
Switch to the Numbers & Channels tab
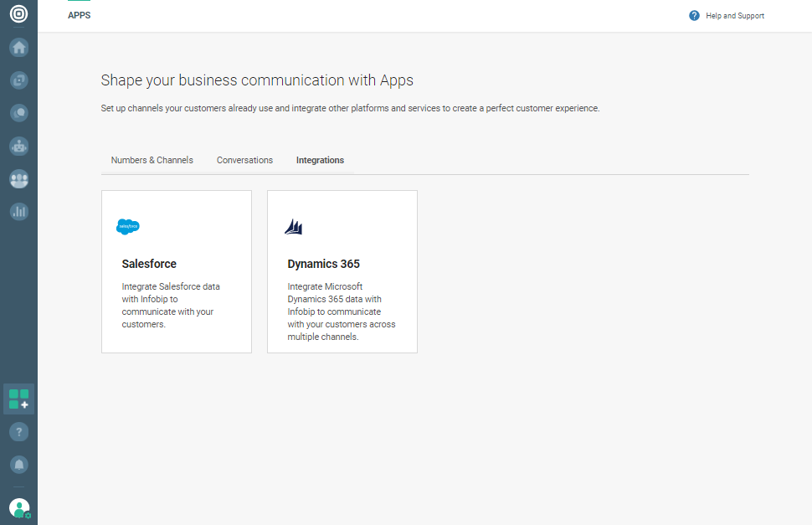152,160
